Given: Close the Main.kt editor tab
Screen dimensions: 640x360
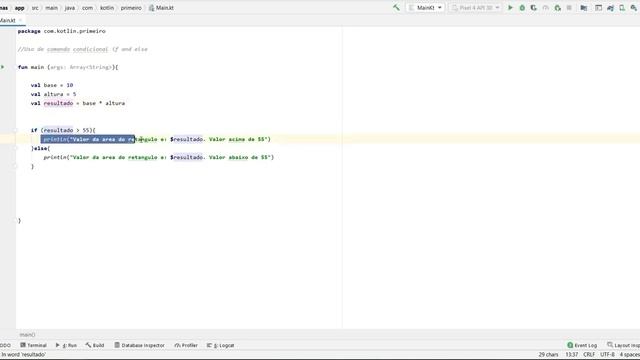Looking at the screenshot, I should pyautogui.click(x=20, y=20).
